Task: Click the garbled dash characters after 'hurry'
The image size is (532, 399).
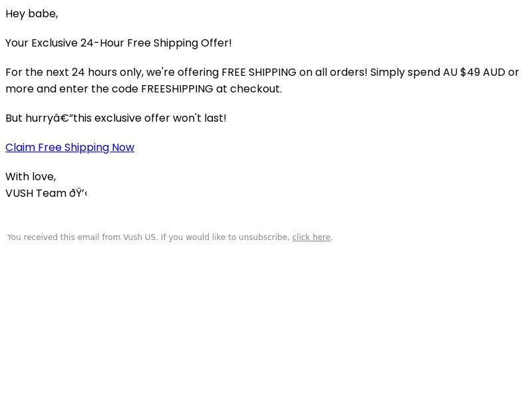Action: [63, 118]
